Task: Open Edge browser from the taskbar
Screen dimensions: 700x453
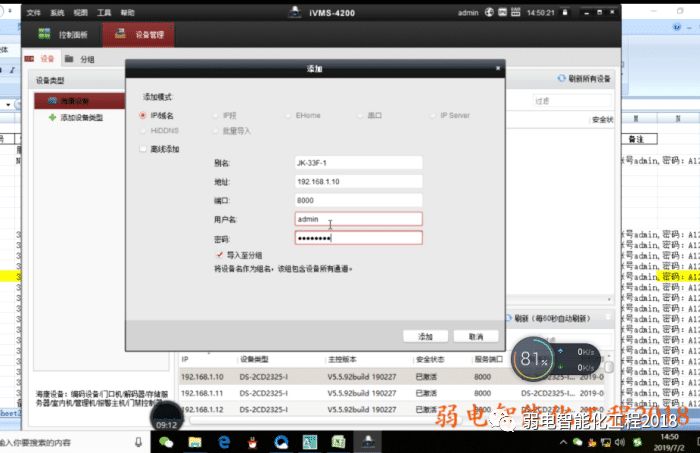Action: click(x=224, y=442)
